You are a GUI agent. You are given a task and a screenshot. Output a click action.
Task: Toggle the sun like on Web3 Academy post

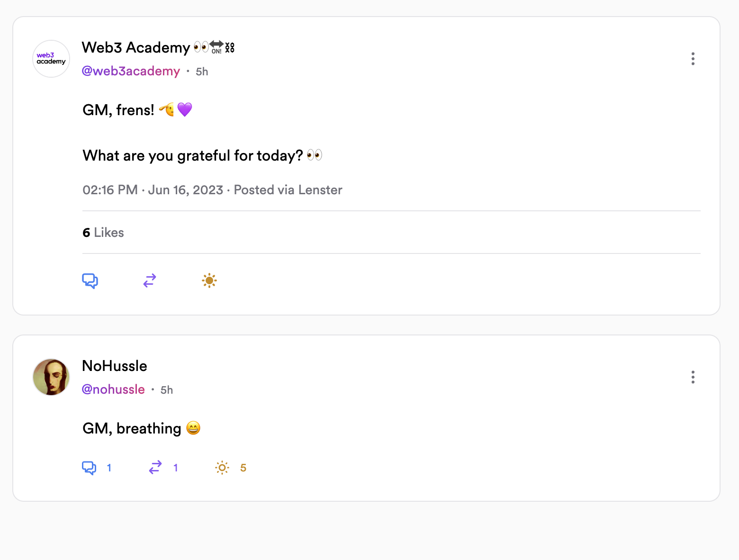pos(209,281)
